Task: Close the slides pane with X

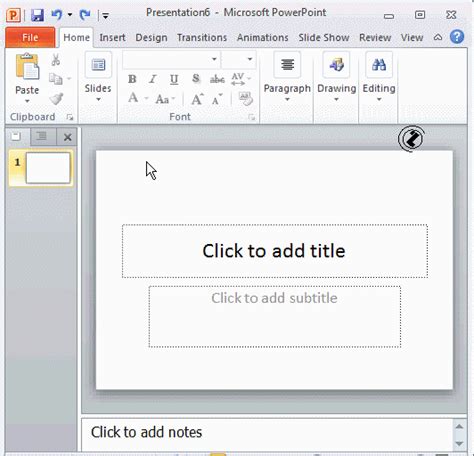Action: [67, 137]
